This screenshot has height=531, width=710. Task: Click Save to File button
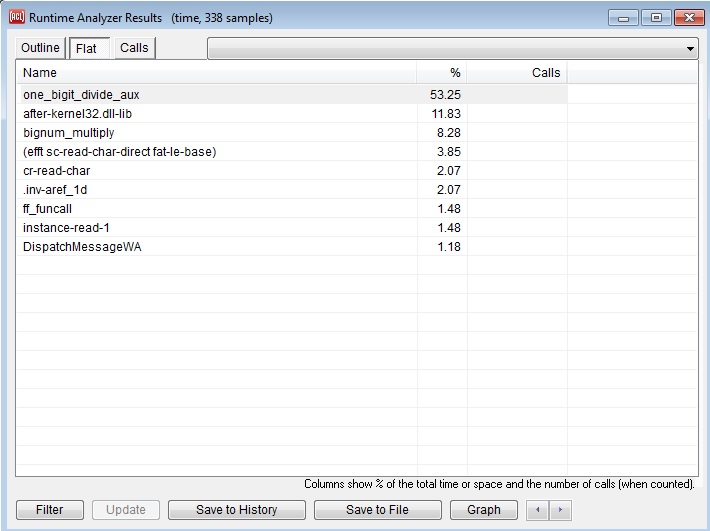pos(377,510)
